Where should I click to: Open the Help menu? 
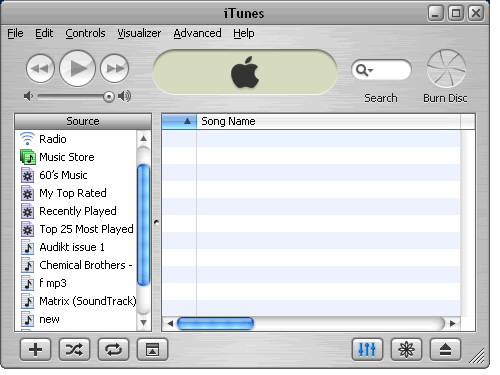(x=244, y=33)
